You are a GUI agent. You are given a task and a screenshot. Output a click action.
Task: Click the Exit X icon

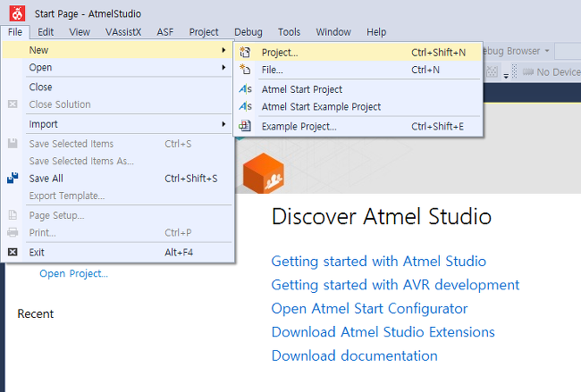(13, 252)
